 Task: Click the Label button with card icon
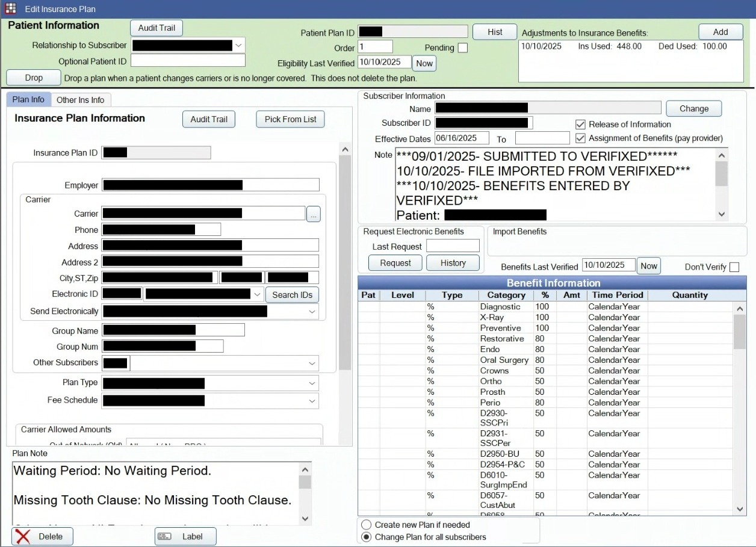pyautogui.click(x=185, y=536)
